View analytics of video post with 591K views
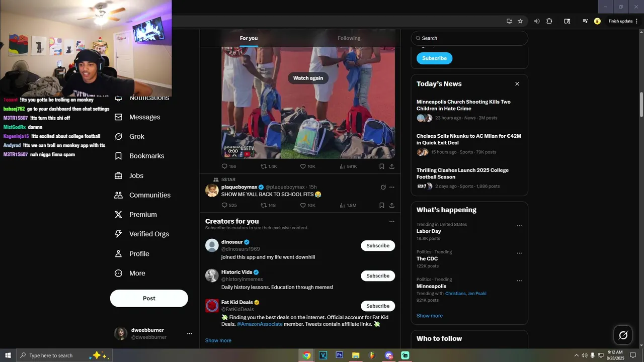The height and width of the screenshot is (362, 644). point(348,166)
